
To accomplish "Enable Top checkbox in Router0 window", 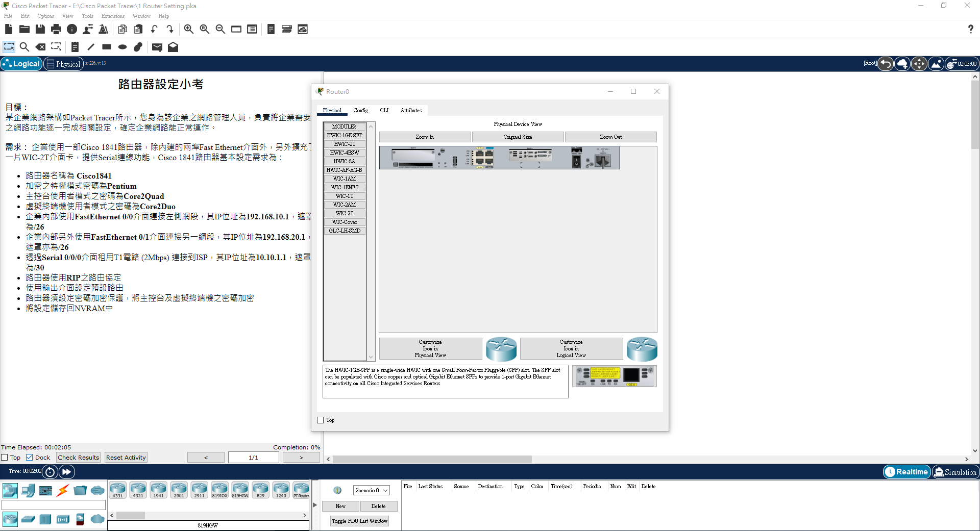I will [321, 420].
